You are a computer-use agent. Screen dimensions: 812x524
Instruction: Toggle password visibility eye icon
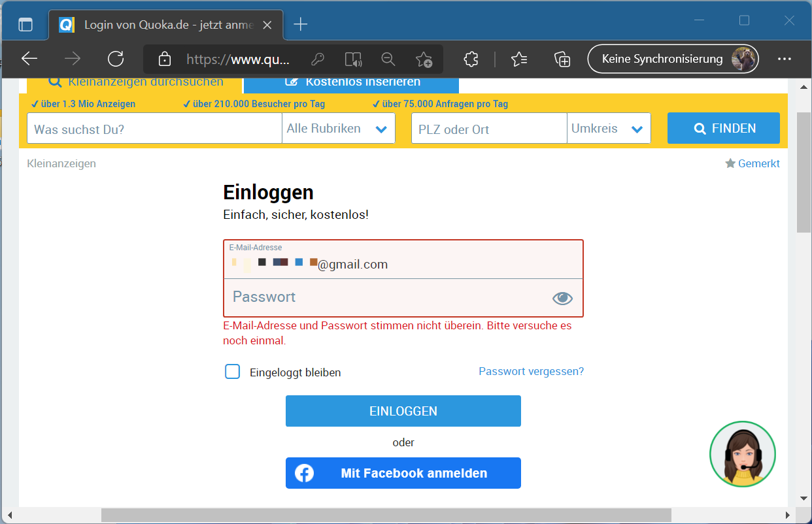coord(562,299)
